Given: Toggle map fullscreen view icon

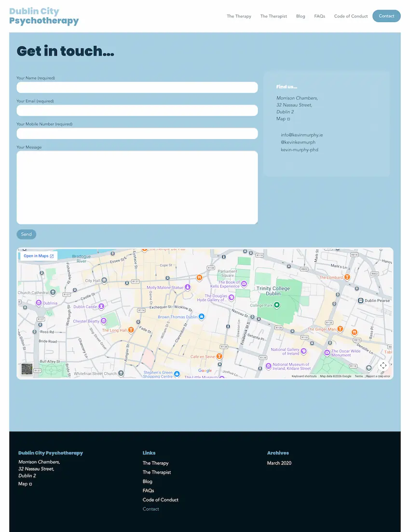Looking at the screenshot, I should [383, 365].
